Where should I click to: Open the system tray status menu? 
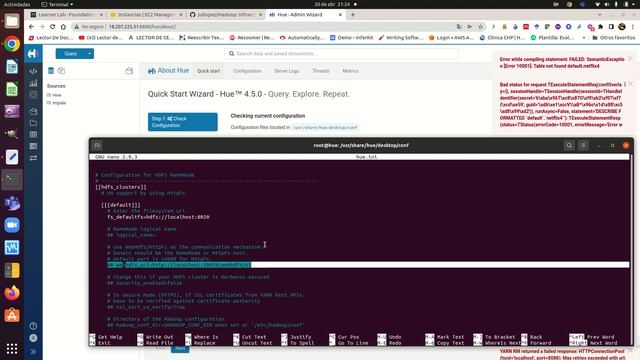[616, 4]
